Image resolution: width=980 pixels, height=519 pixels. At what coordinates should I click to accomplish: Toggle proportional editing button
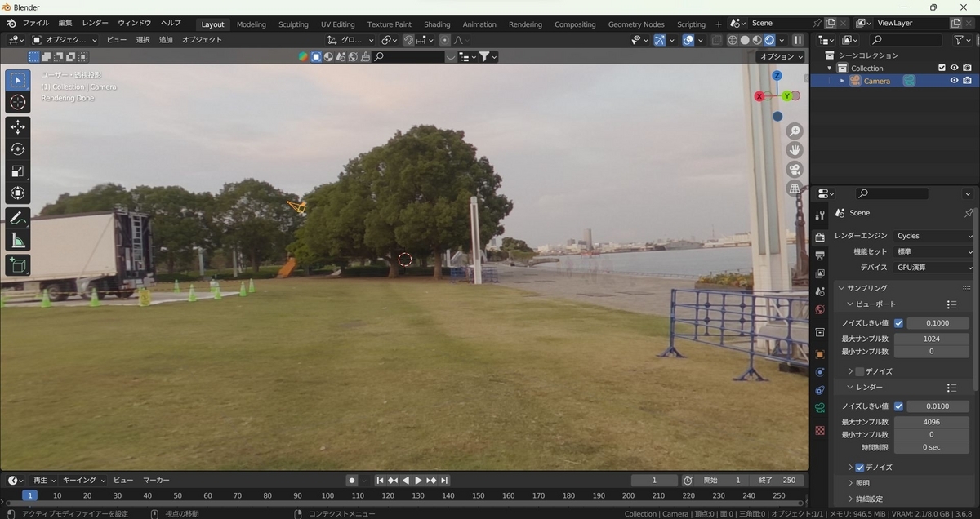(444, 40)
